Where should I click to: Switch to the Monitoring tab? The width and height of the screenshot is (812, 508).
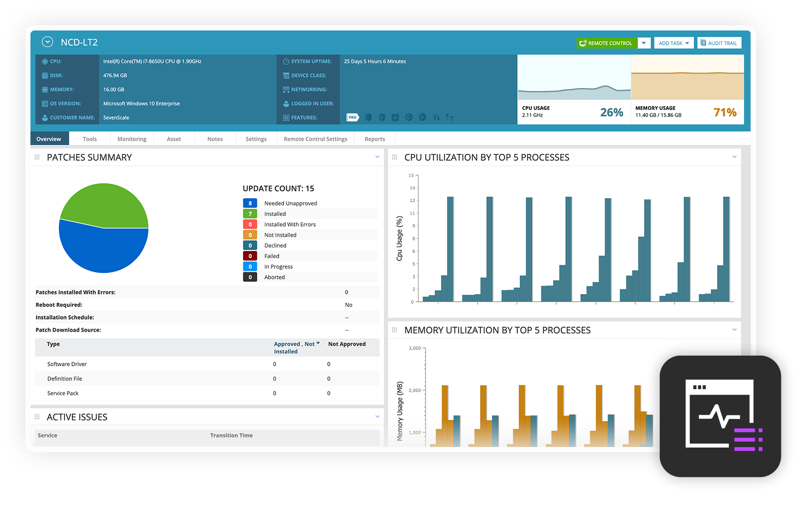(x=131, y=139)
